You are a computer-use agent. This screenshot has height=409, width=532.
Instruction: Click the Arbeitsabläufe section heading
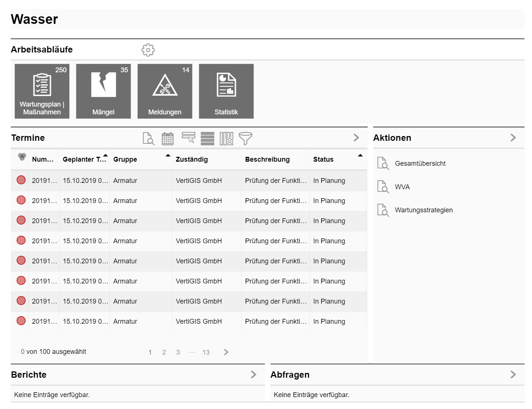(42, 50)
